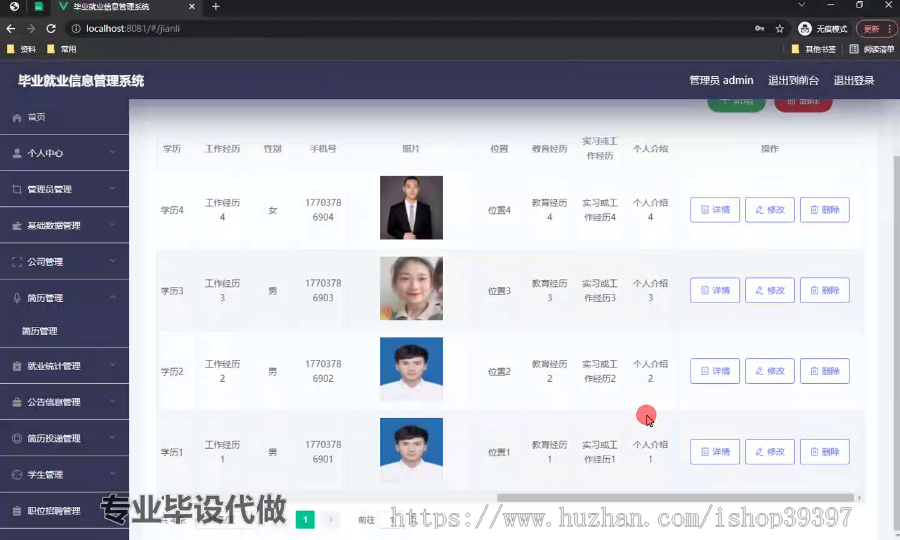Click the photo in the 学历1 row
This screenshot has width=900, height=540.
tap(411, 449)
